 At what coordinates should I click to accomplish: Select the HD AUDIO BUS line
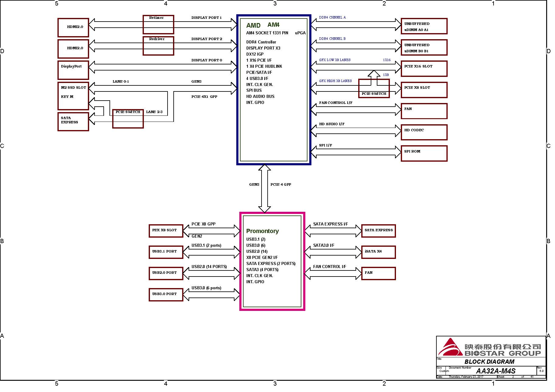(260, 96)
